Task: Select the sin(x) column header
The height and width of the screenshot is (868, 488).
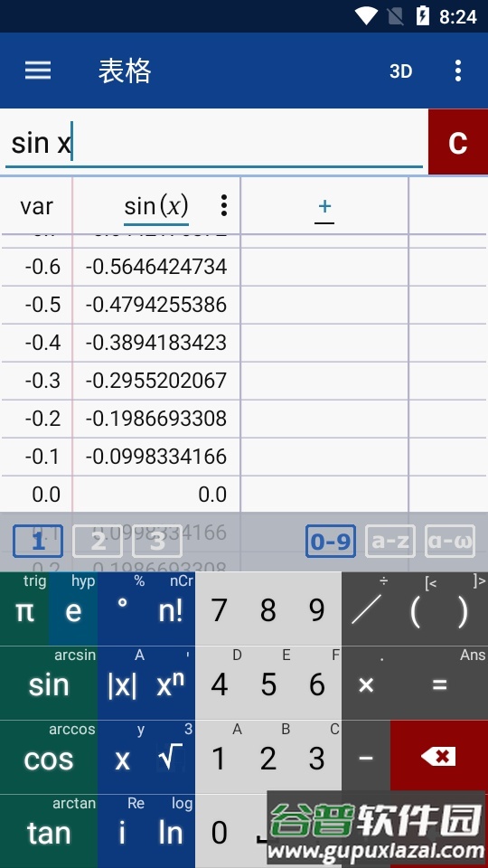Action: click(156, 206)
